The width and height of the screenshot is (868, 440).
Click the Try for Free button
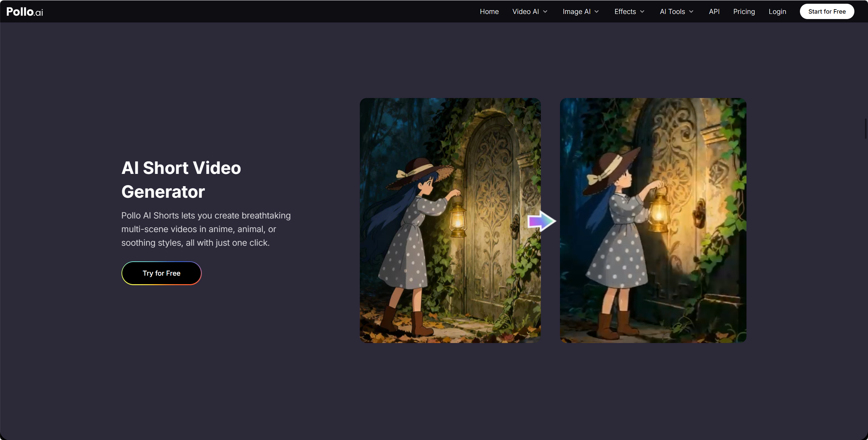[x=161, y=273]
